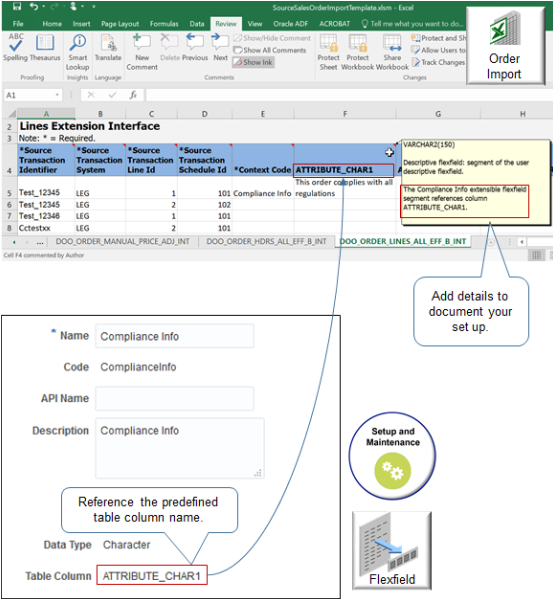Click the sheet tab scroll-left arrow
Screen dimensions: 554x600
[14, 242]
